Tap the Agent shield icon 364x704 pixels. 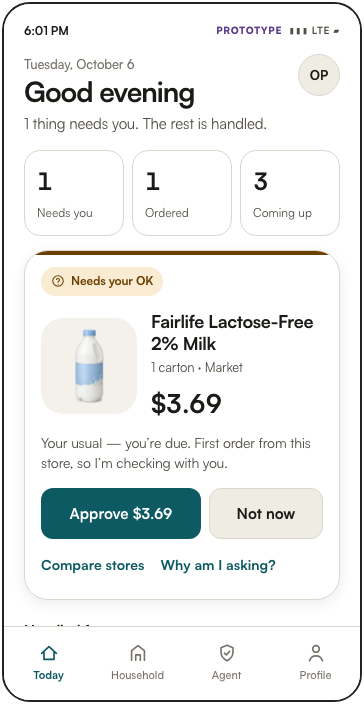(x=227, y=654)
